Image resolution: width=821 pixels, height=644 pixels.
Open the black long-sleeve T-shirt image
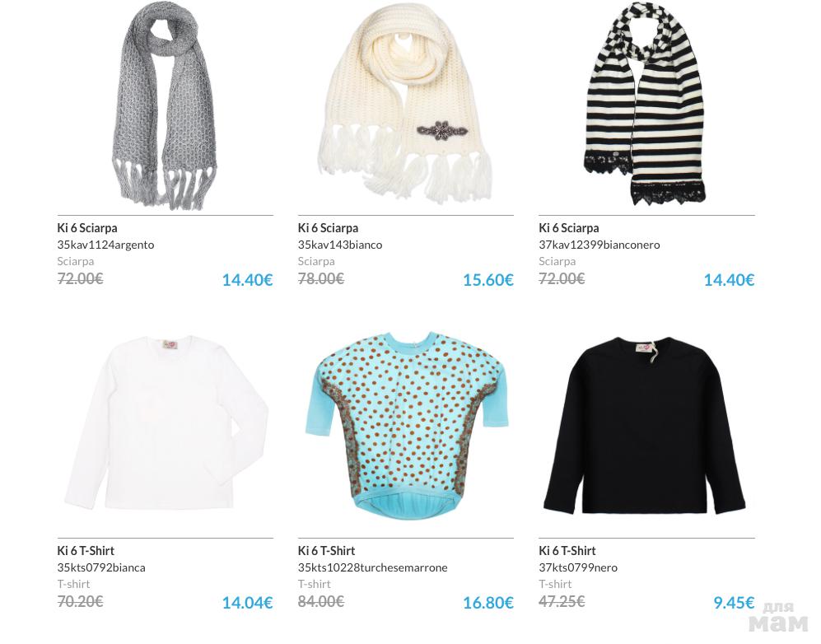tap(644, 426)
